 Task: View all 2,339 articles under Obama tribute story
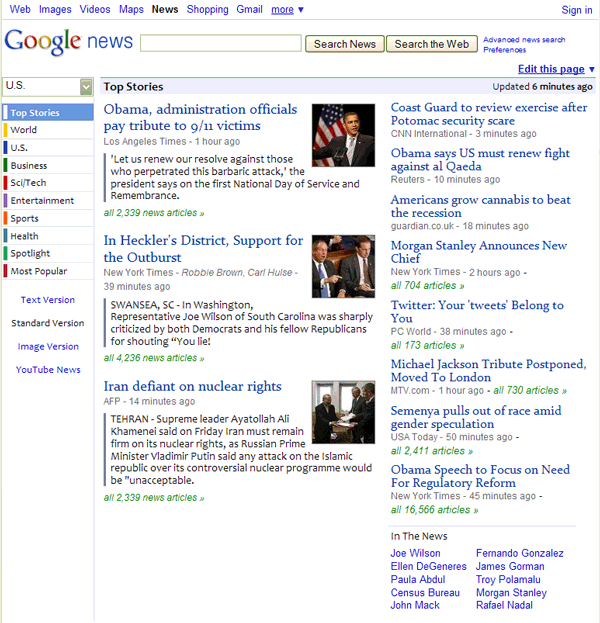154,213
